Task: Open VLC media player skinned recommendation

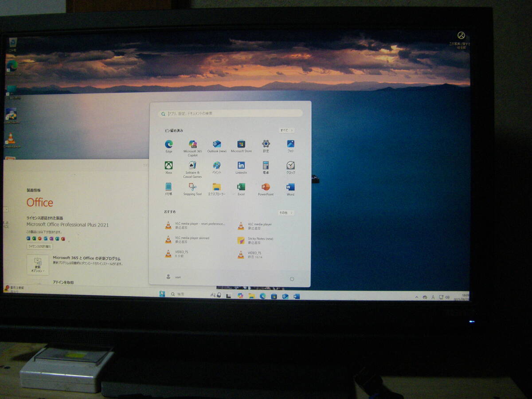Action: (x=187, y=240)
